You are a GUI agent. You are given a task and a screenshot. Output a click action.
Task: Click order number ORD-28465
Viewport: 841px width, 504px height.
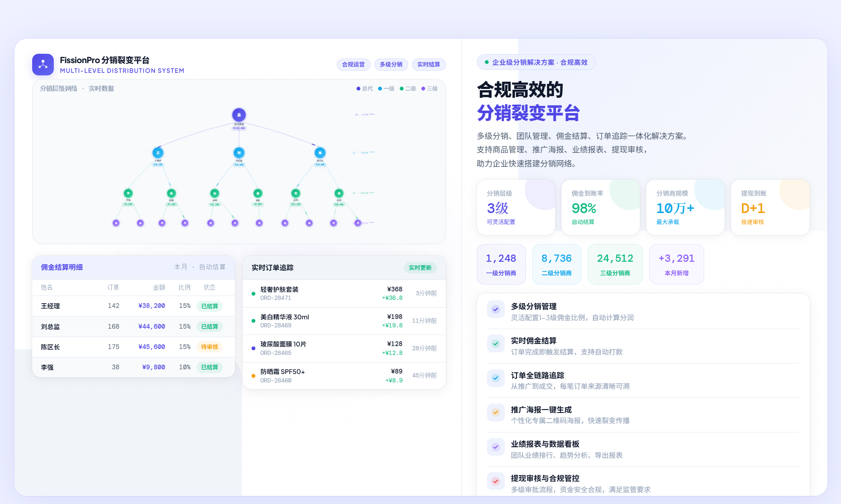tap(276, 353)
